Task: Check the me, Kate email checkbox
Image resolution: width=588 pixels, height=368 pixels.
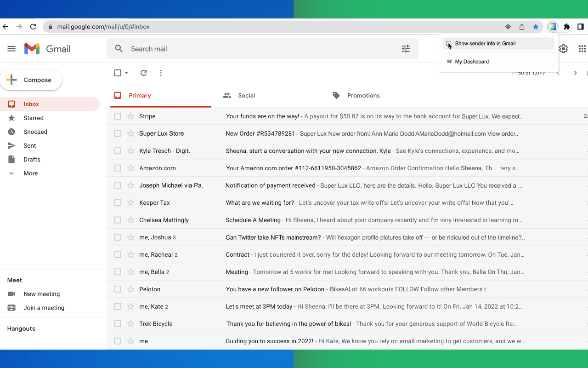Action: (x=118, y=307)
